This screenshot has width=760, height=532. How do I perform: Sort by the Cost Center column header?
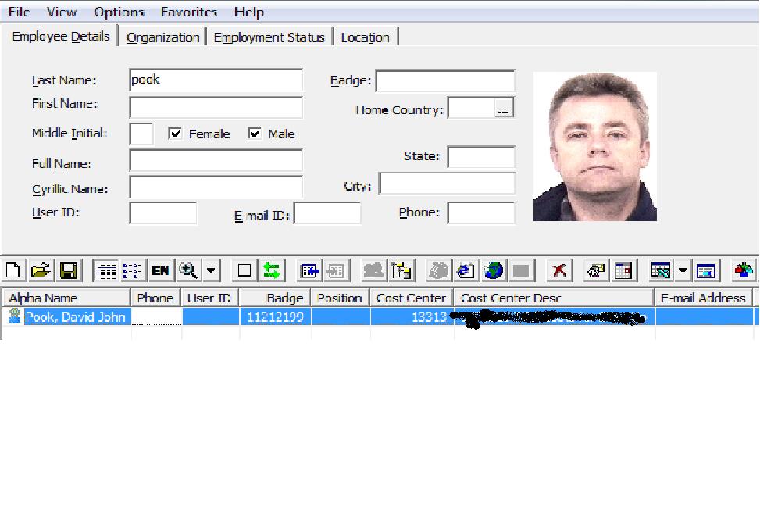click(x=411, y=298)
